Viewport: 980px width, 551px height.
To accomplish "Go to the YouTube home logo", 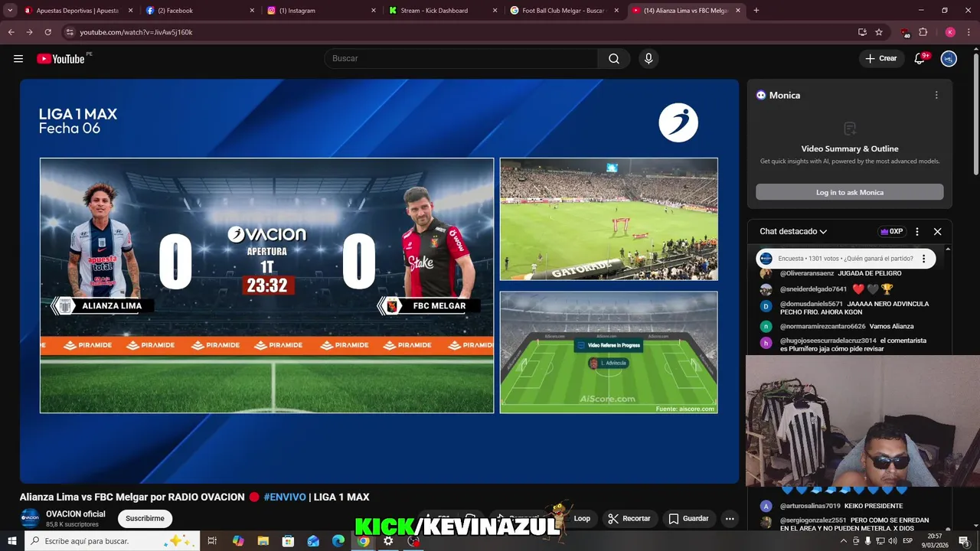I will [x=60, y=59].
